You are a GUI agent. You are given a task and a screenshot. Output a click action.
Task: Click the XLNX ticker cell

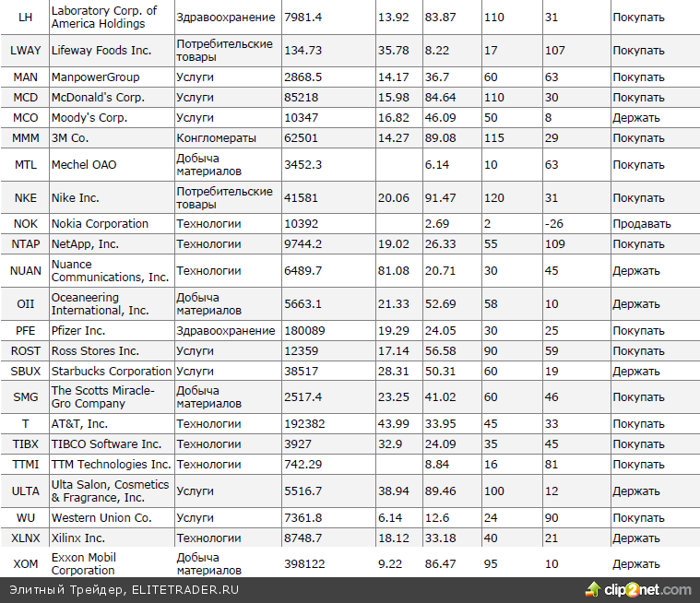coord(25,538)
